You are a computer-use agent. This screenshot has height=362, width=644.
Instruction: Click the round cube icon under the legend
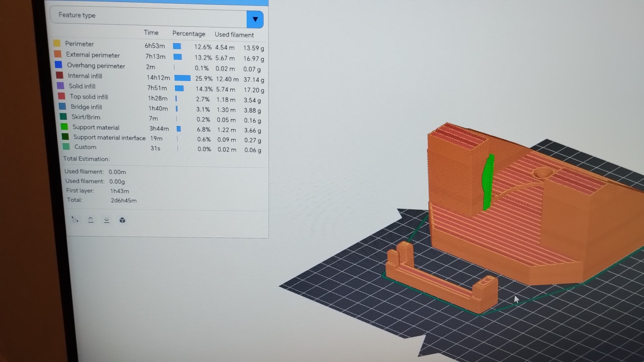pyautogui.click(x=122, y=220)
